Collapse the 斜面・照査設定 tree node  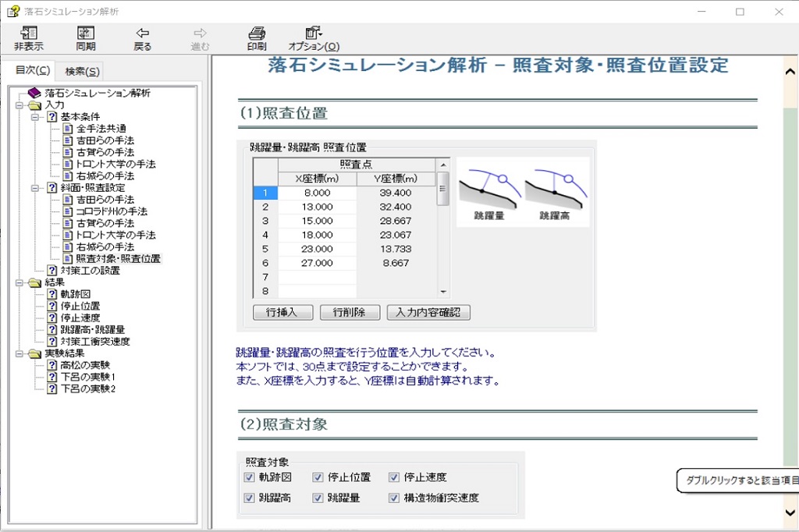[x=35, y=188]
